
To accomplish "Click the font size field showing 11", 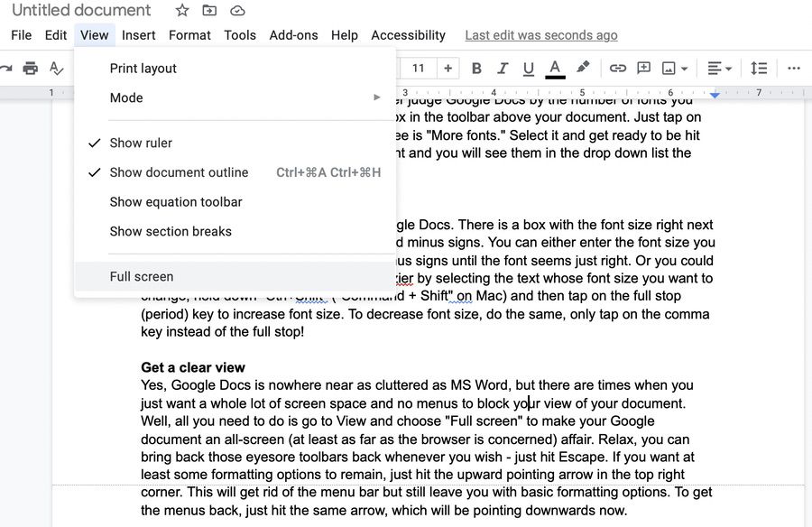I will pyautogui.click(x=418, y=68).
